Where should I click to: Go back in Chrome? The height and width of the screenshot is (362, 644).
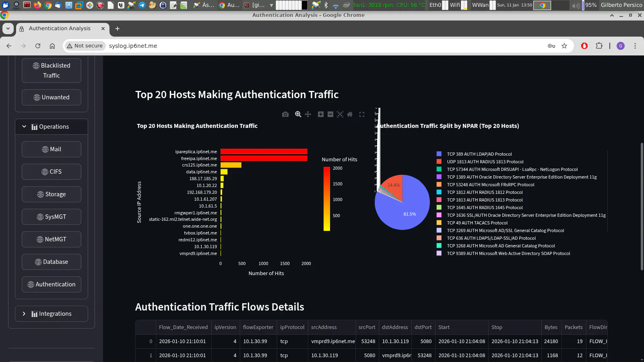tap(9, 46)
